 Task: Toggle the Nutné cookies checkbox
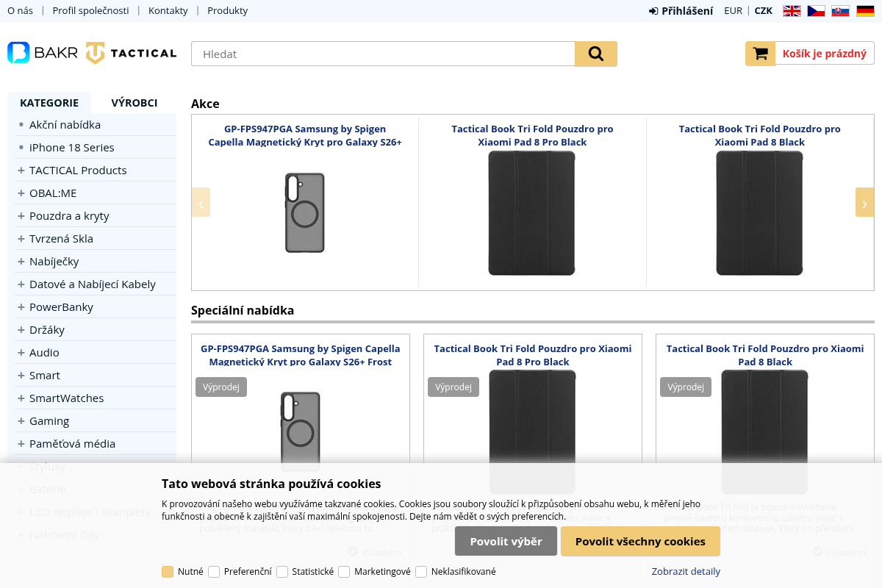click(x=168, y=572)
